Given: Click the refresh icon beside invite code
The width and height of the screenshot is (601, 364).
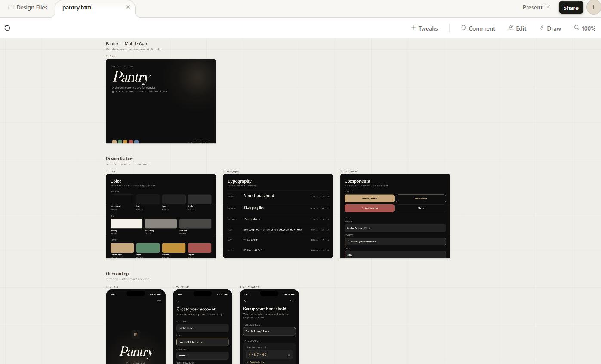Looking at the screenshot, I should (x=289, y=355).
